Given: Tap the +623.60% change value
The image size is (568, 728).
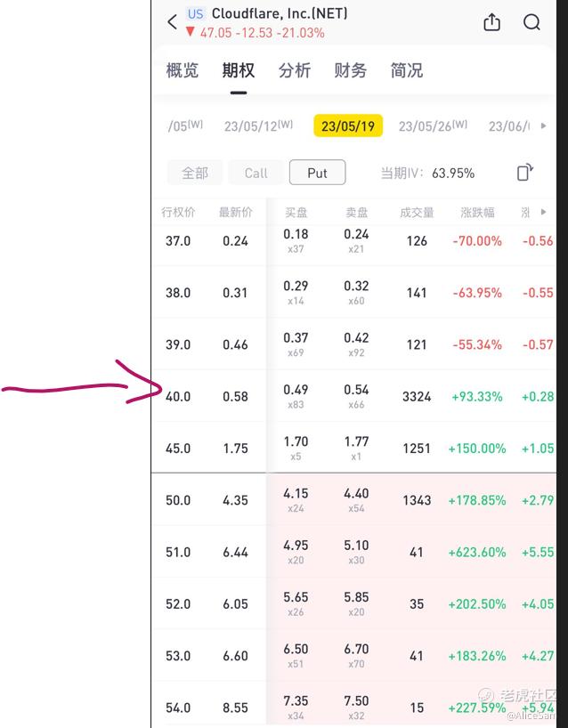Looking at the screenshot, I should pyautogui.click(x=477, y=552).
